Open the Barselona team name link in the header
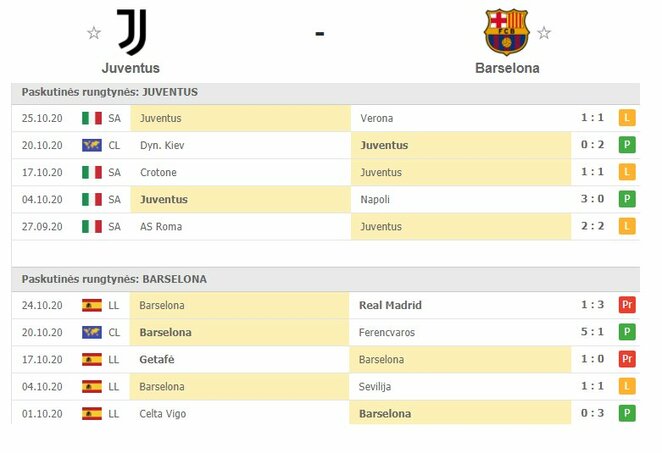The height and width of the screenshot is (453, 662). (507, 68)
